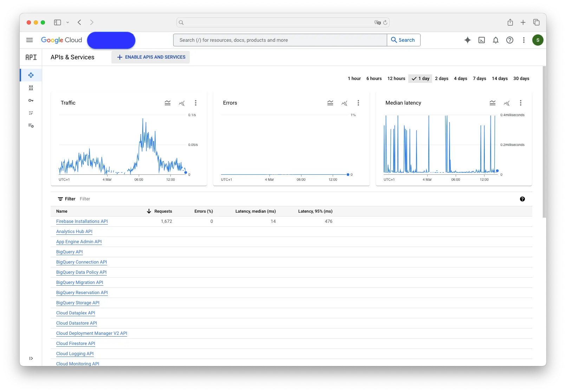Click Enable APIs and Services button
Viewport: 566px width, 392px height.
tap(151, 57)
